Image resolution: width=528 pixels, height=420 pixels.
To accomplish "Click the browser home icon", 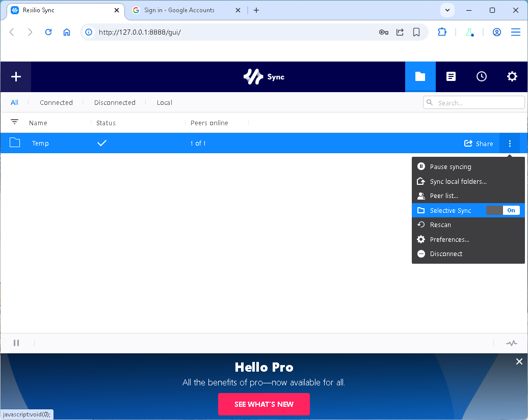I will 67,32.
